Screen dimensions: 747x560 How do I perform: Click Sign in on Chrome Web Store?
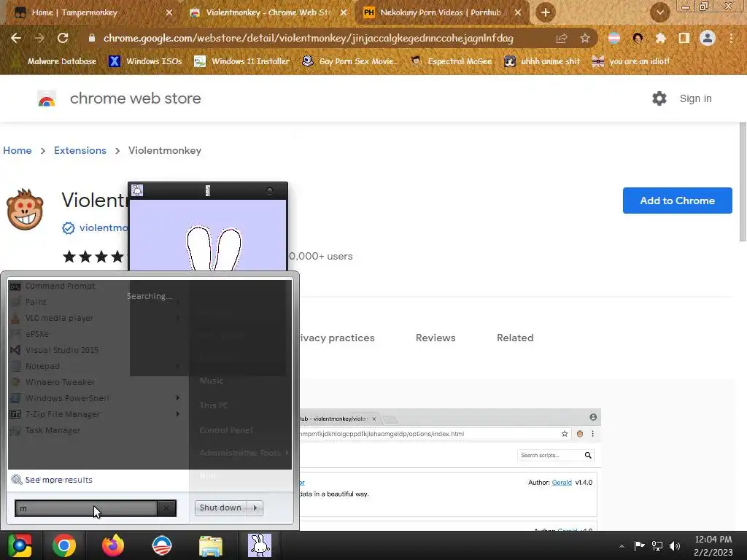[695, 98]
